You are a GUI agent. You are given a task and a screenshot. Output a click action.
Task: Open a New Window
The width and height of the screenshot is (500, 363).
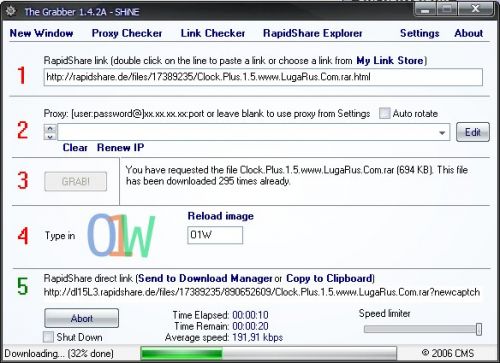pos(41,33)
